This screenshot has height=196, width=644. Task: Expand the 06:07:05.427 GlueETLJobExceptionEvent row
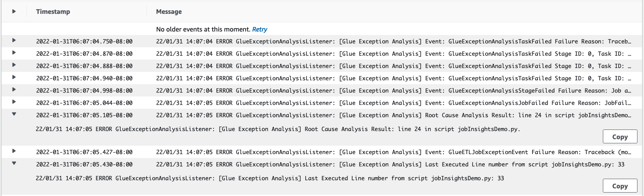(14, 151)
